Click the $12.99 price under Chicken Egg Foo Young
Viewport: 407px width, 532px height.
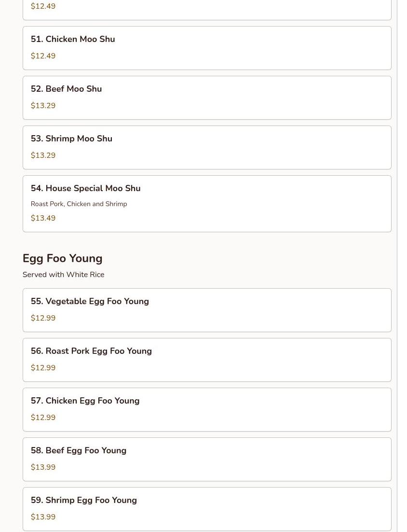(43, 417)
